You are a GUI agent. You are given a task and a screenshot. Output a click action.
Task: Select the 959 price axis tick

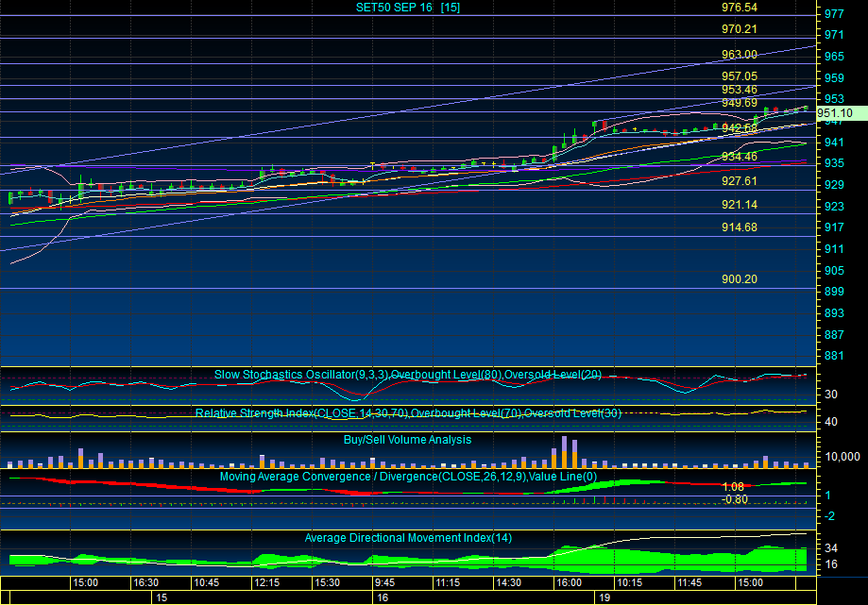click(834, 78)
